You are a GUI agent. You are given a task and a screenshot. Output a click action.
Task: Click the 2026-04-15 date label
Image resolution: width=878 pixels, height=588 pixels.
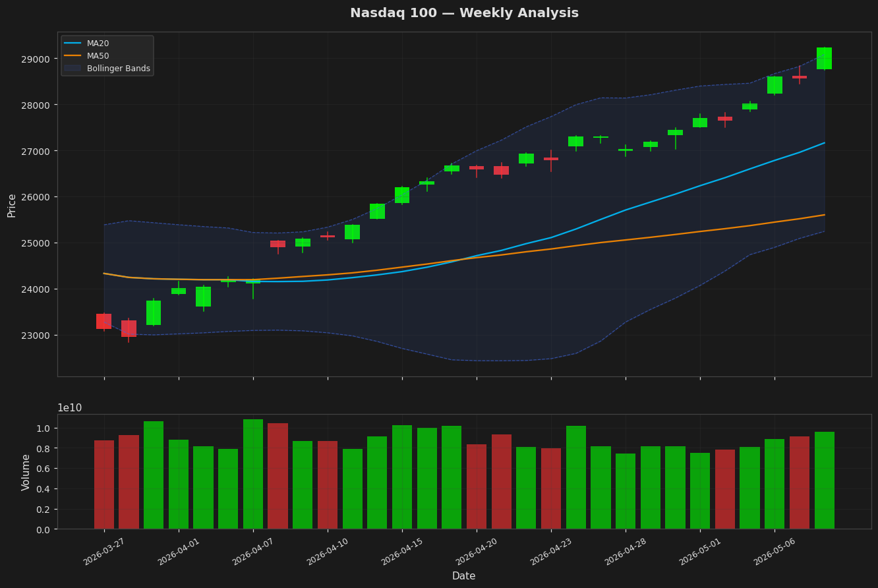[402, 551]
